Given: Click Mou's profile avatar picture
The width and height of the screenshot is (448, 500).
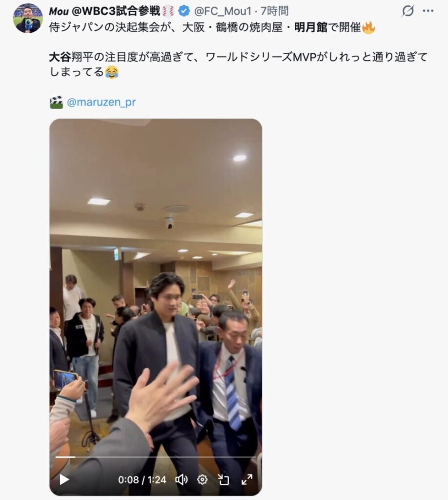Looking at the screenshot, I should pyautogui.click(x=28, y=18).
